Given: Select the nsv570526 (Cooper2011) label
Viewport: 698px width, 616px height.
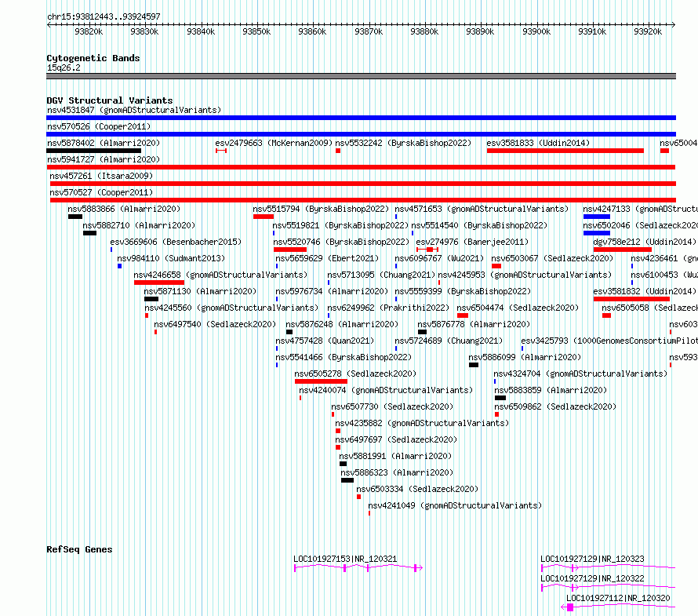Looking at the screenshot, I should point(99,126).
